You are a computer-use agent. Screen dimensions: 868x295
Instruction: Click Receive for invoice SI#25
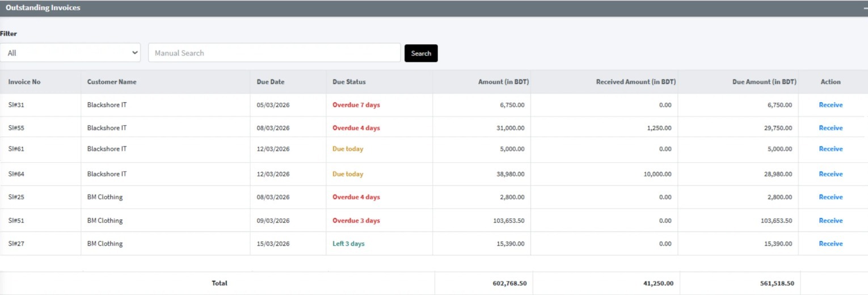(831, 197)
